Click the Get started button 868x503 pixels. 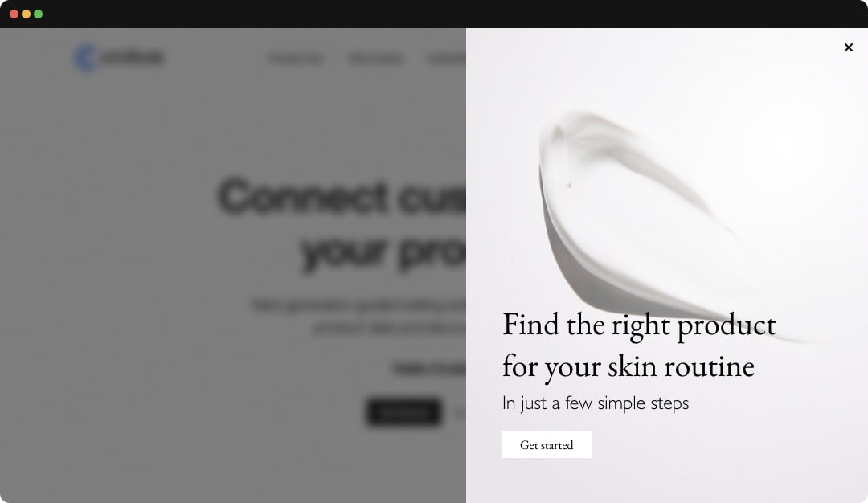(547, 445)
